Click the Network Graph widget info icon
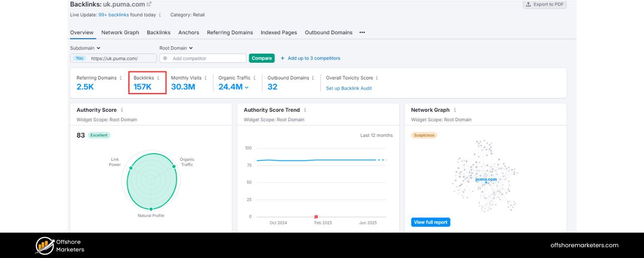The image size is (644, 258). 455,110
